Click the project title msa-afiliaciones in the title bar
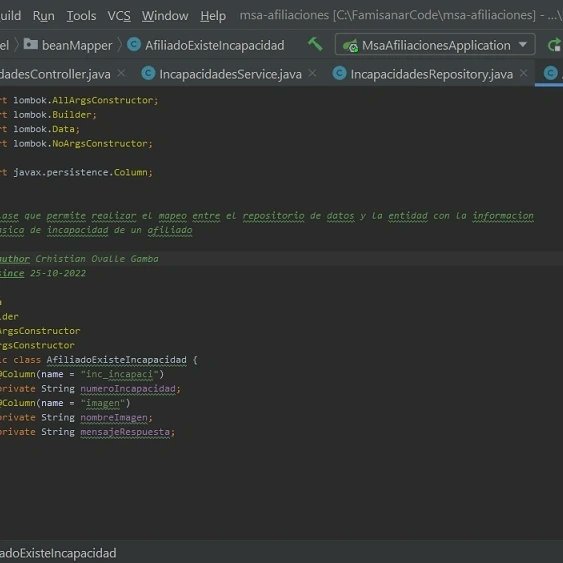 click(284, 15)
